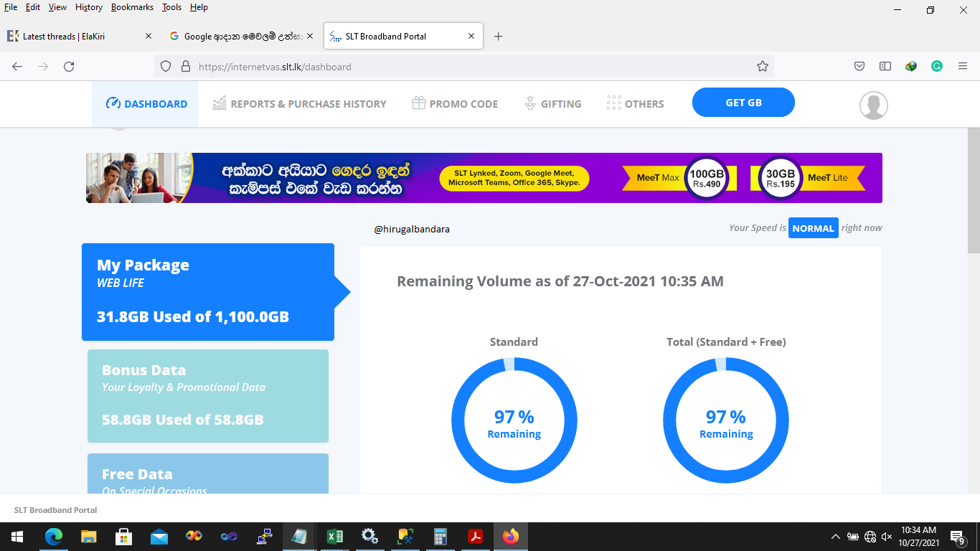
Task: Open the Windows notification center
Action: point(957,537)
